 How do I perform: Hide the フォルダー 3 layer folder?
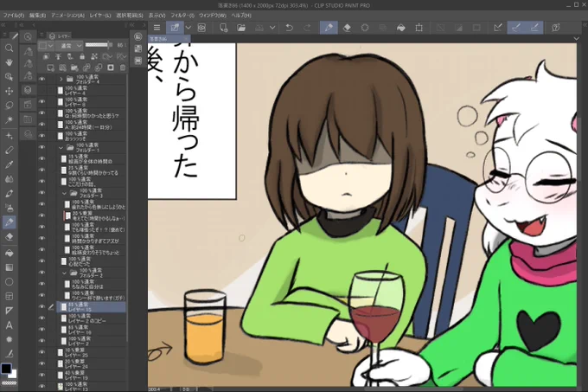tap(42, 193)
